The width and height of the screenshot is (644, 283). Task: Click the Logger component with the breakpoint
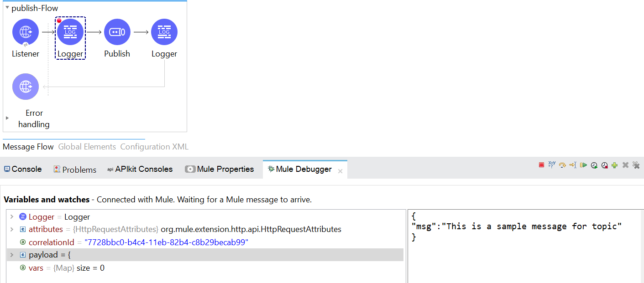(x=70, y=32)
